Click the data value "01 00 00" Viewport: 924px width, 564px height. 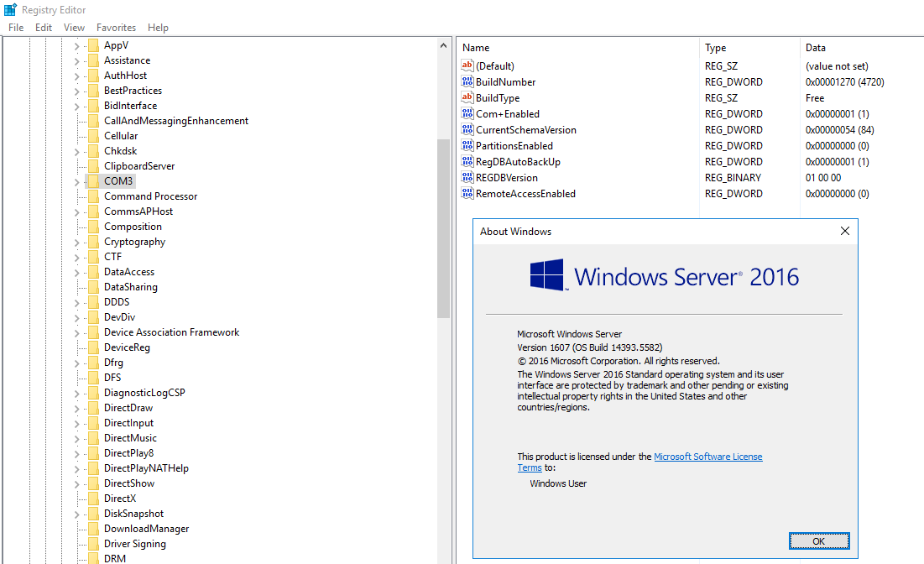tap(823, 177)
